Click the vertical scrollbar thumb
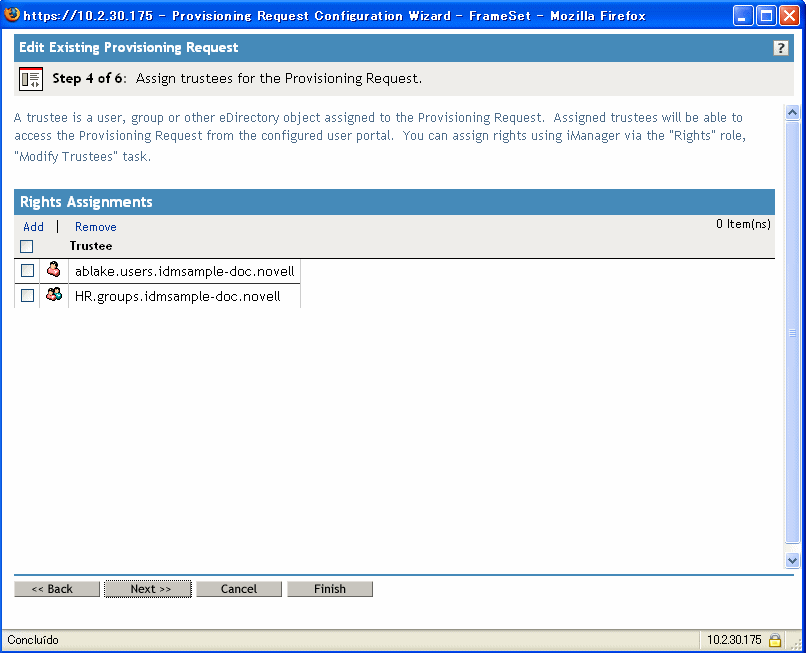The image size is (806, 653). (792, 333)
